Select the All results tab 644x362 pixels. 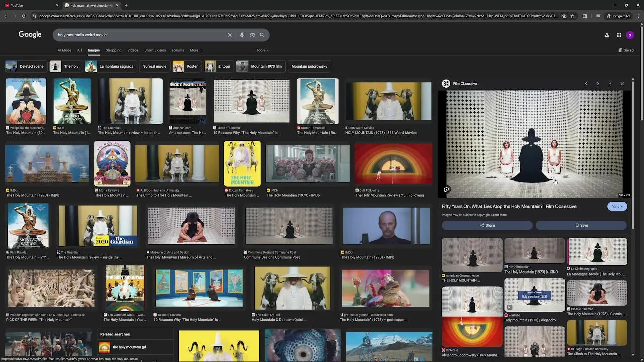click(x=79, y=50)
